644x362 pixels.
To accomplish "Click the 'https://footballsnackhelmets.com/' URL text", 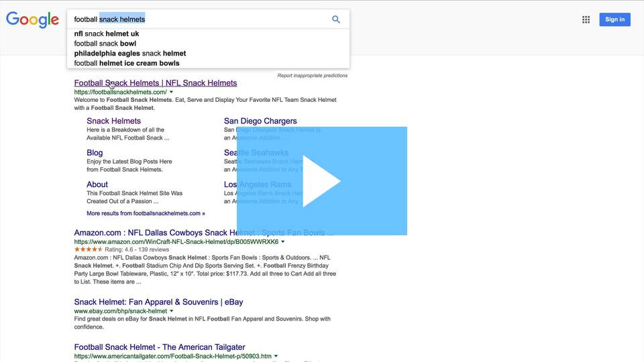I will pyautogui.click(x=120, y=92).
